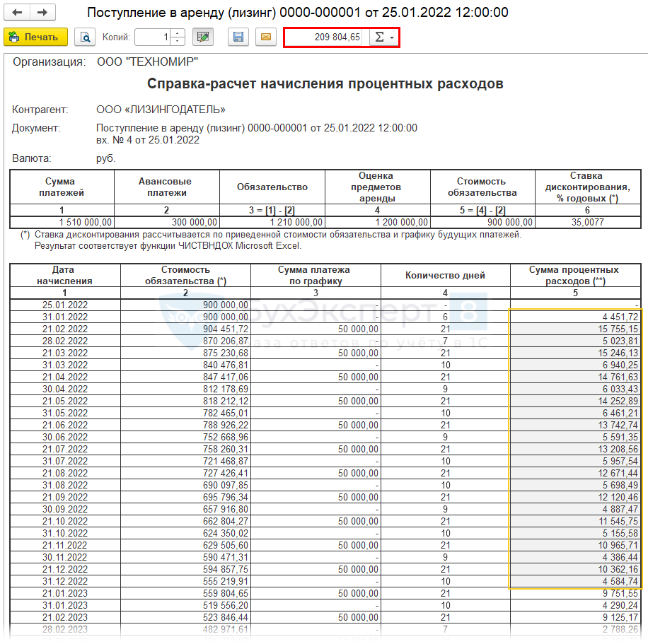Send report by email envelope icon
The width and height of the screenshot is (648, 644).
point(266,37)
